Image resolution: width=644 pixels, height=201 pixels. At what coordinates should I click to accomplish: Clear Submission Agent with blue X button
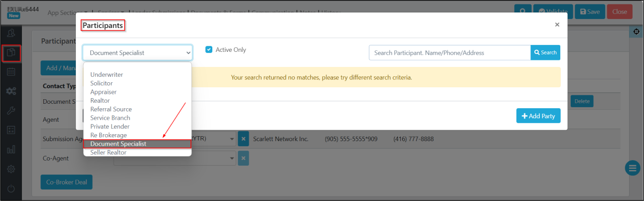[x=243, y=139]
